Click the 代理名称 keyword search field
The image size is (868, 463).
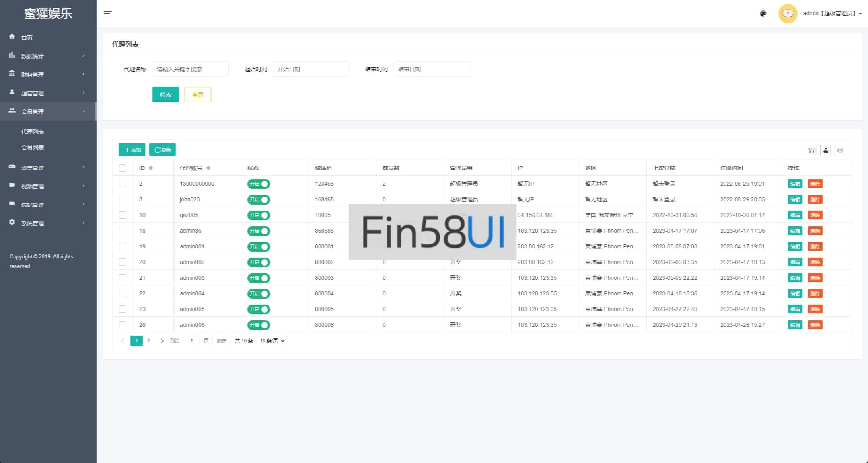pyautogui.click(x=190, y=69)
